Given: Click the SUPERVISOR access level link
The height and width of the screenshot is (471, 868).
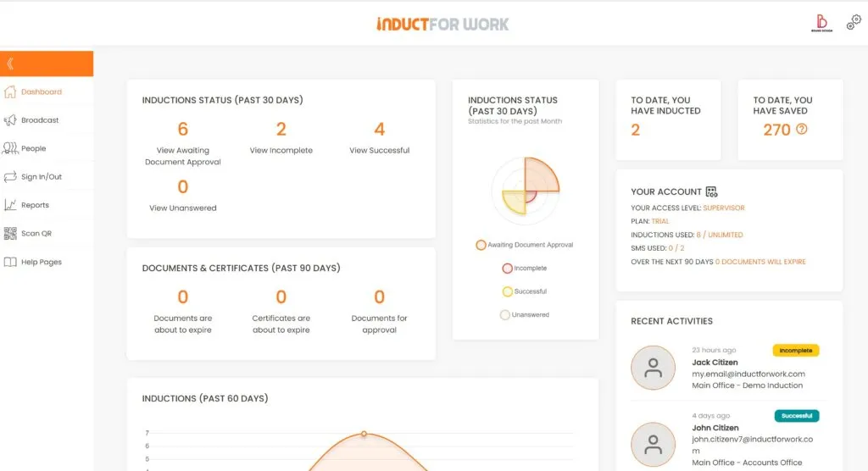Looking at the screenshot, I should tap(724, 208).
